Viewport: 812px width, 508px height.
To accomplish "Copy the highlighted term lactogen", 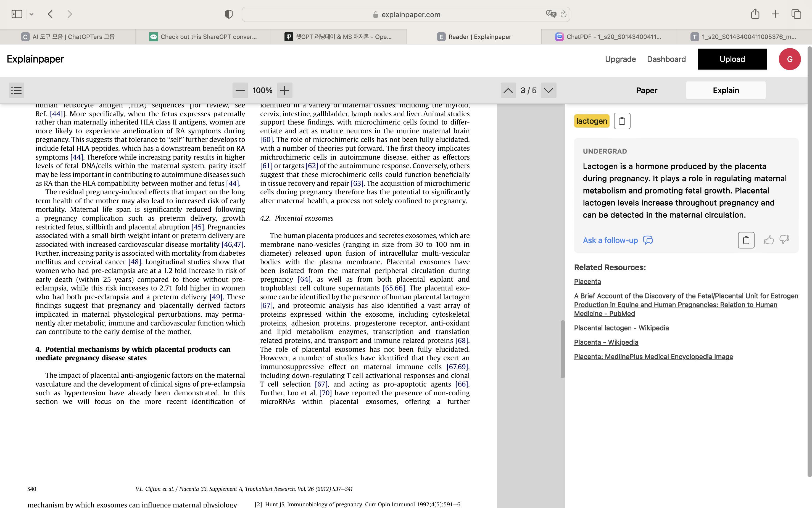I will pyautogui.click(x=622, y=121).
